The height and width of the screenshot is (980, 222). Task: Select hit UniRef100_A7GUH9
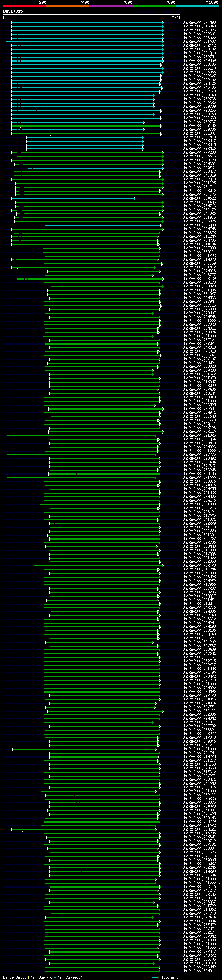(x=199, y=967)
